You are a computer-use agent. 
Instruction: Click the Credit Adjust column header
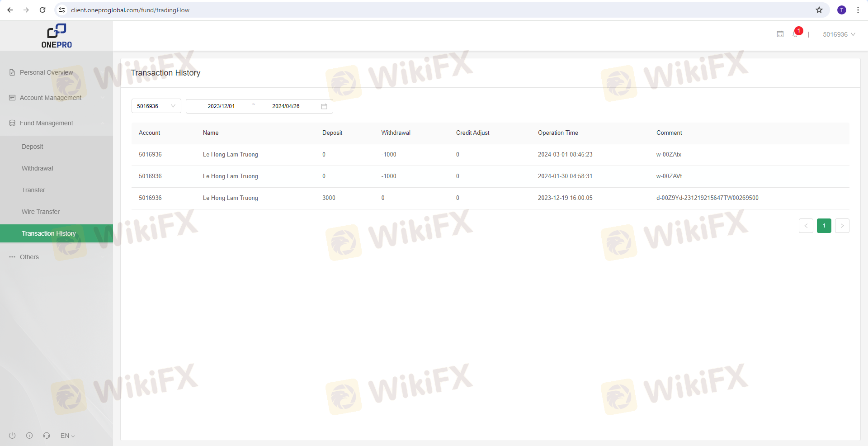473,133
